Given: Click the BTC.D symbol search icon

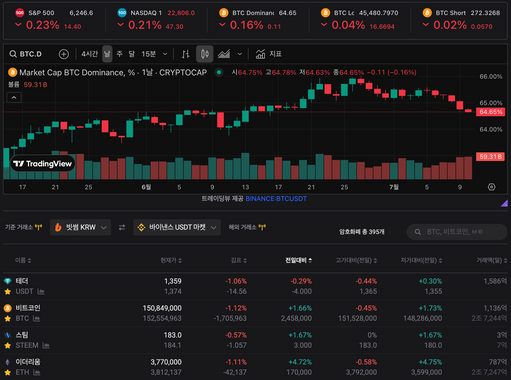Looking at the screenshot, I should click(x=13, y=54).
